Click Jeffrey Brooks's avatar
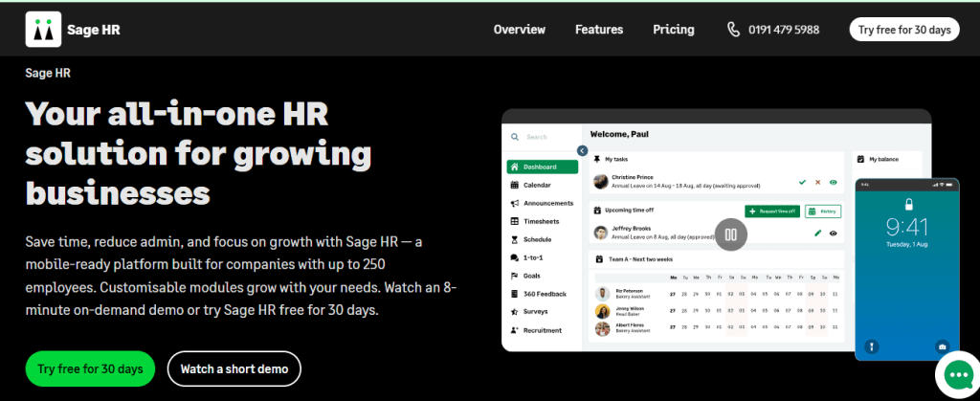Screen dimensions: 980x401 point(601,233)
